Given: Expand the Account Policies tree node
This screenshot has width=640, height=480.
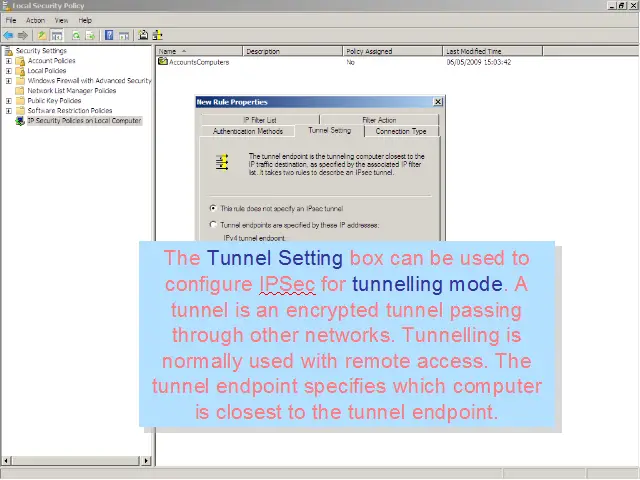Looking at the screenshot, I should click(9, 61).
